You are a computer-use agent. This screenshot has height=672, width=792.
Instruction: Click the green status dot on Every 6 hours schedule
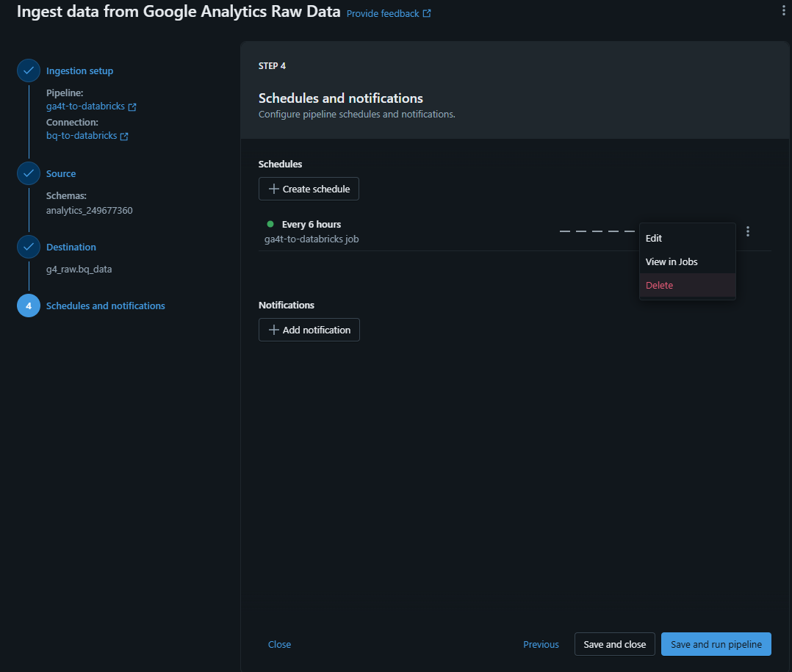point(270,224)
